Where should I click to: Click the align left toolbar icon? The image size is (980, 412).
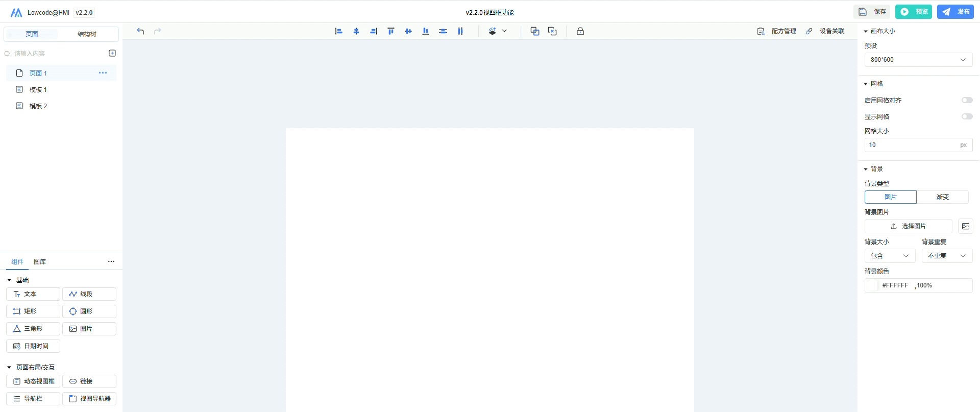[x=338, y=31]
